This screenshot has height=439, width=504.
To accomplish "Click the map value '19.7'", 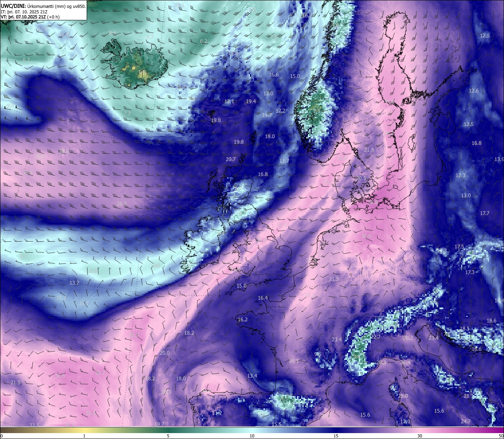I will click(x=159, y=424).
